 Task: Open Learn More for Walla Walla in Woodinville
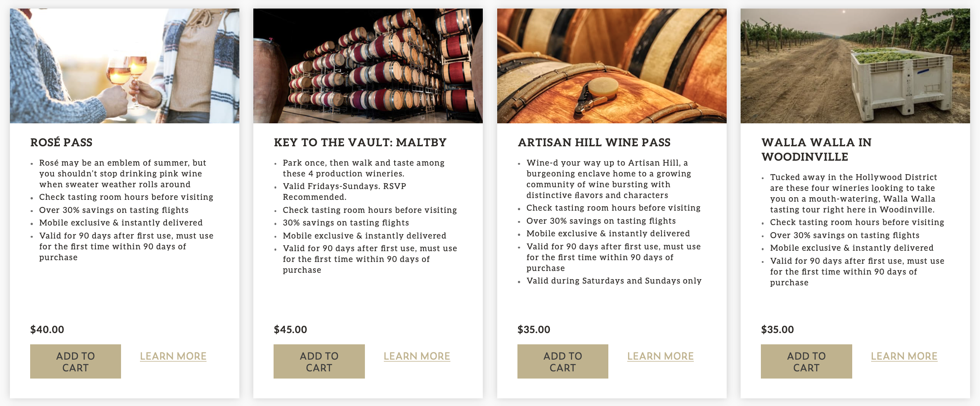tap(904, 356)
